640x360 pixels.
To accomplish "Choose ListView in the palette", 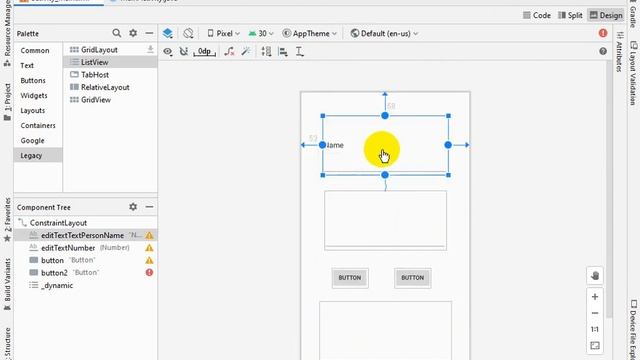I will 110,62.
